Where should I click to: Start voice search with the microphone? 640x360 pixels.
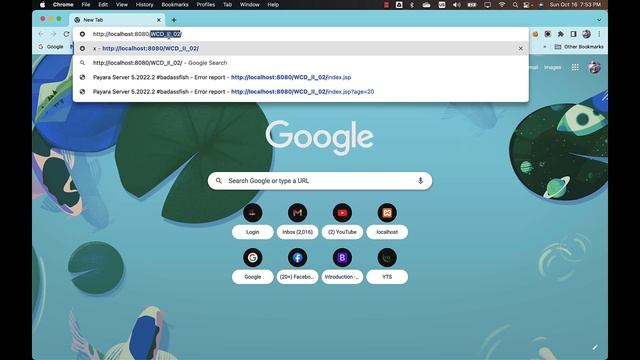click(x=420, y=181)
